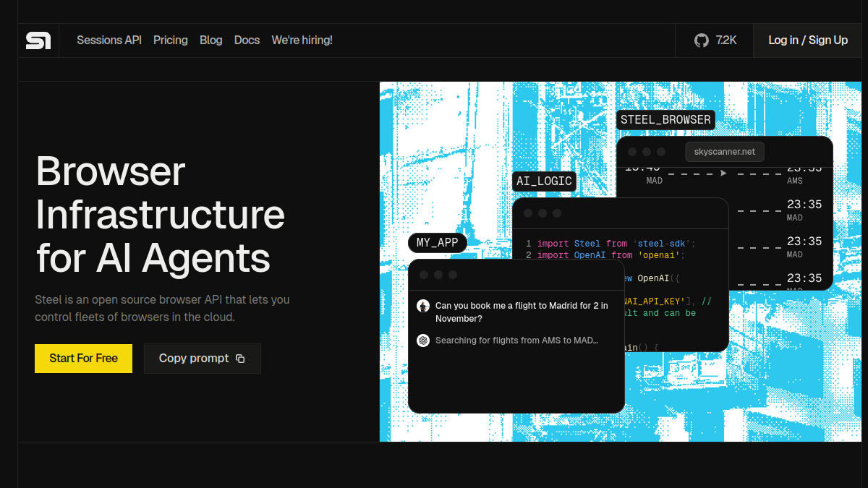This screenshot has width=868, height=488.
Task: Select the AI_LOGIC window label
Action: [x=544, y=181]
